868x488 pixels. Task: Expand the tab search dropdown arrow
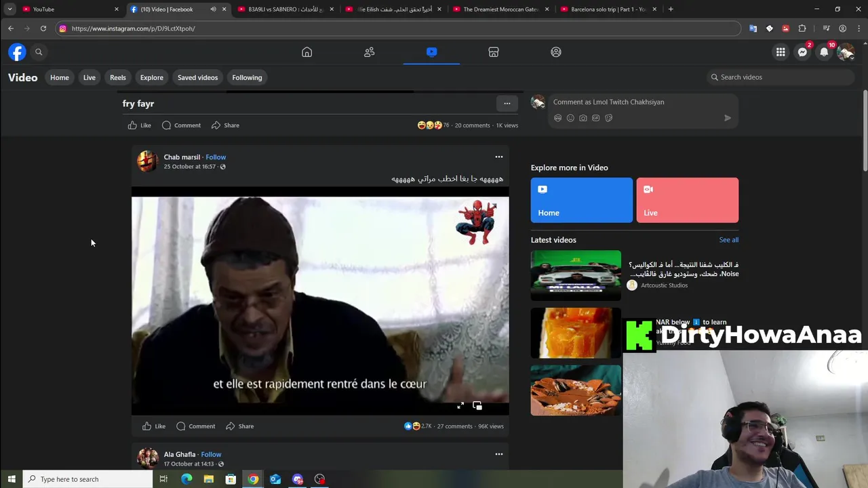pyautogui.click(x=9, y=9)
